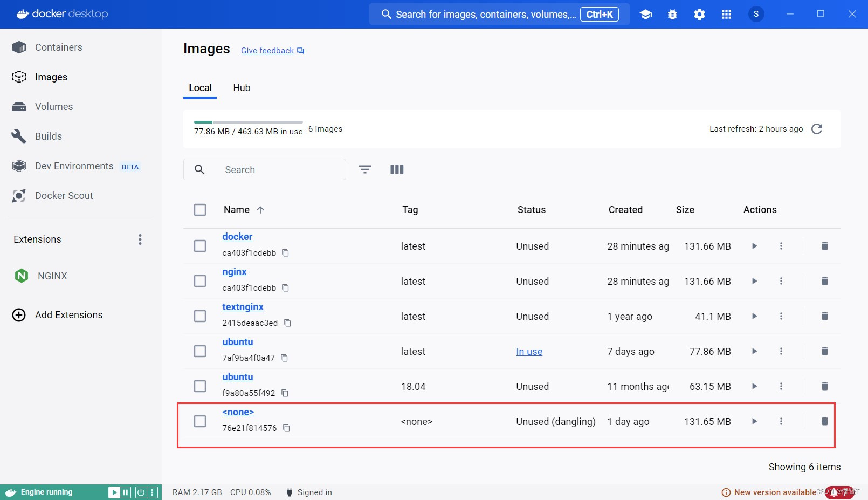Click the engine power icon
The image size is (868, 500).
click(x=141, y=492)
